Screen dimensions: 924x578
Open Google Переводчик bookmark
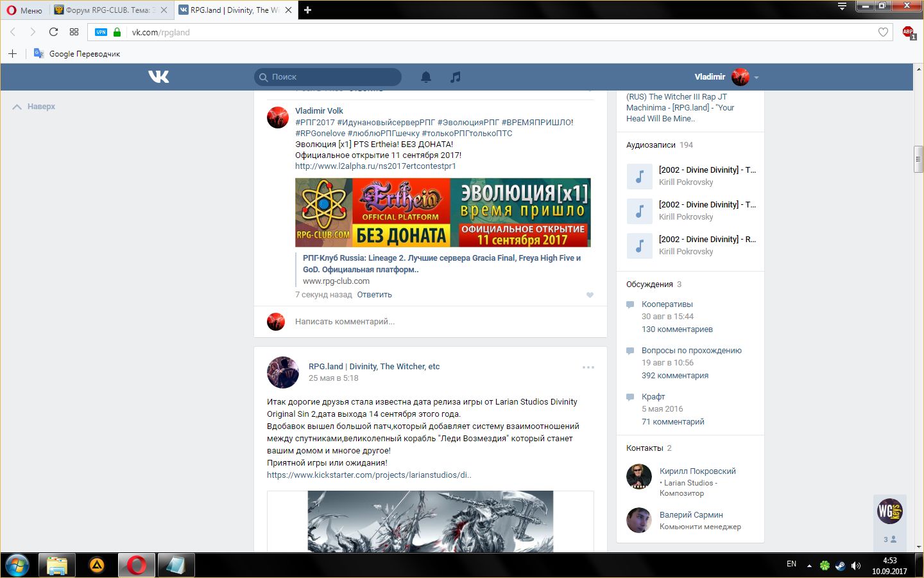pyautogui.click(x=77, y=53)
